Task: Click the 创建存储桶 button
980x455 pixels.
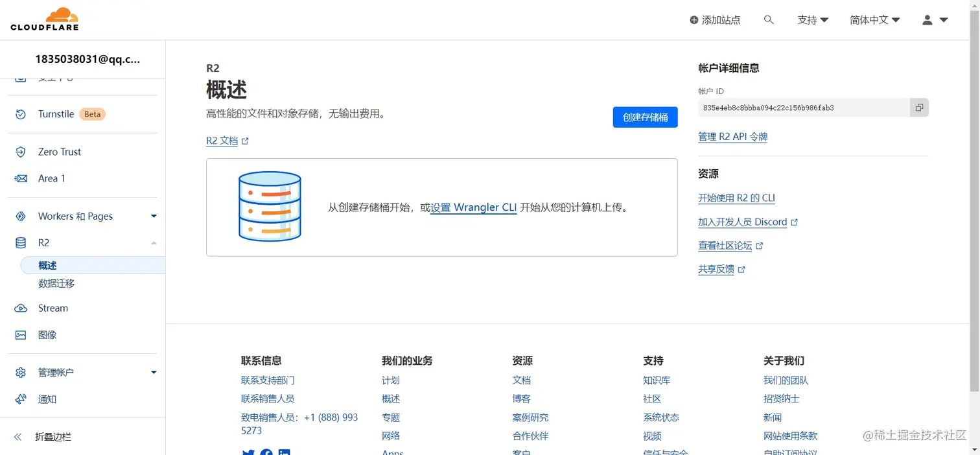Action: (645, 117)
